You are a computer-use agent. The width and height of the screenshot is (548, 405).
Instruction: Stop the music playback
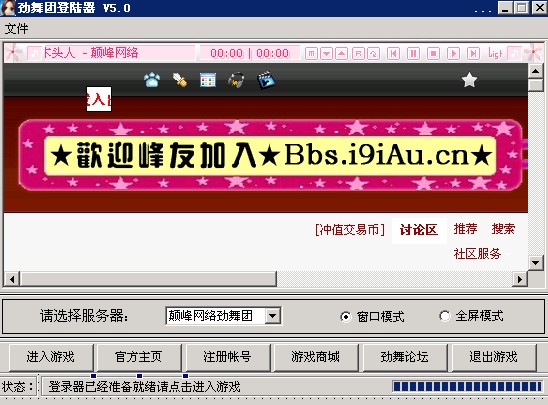click(x=433, y=54)
